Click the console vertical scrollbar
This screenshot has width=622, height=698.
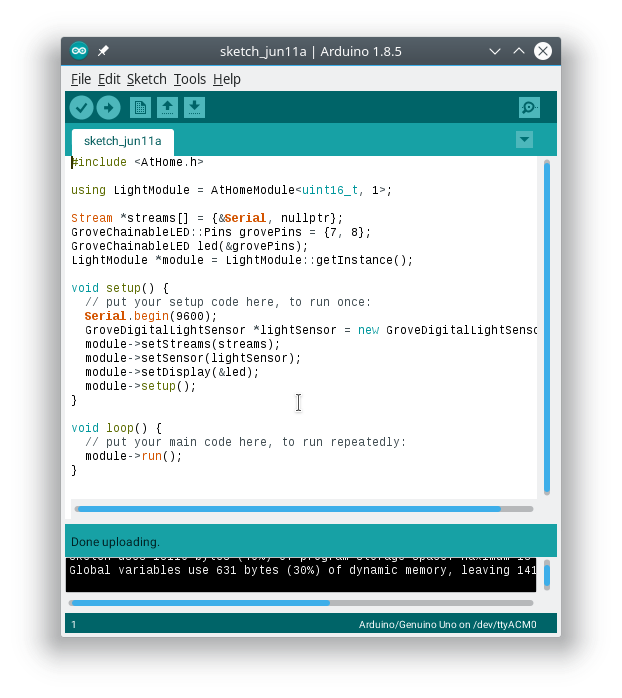tap(547, 575)
